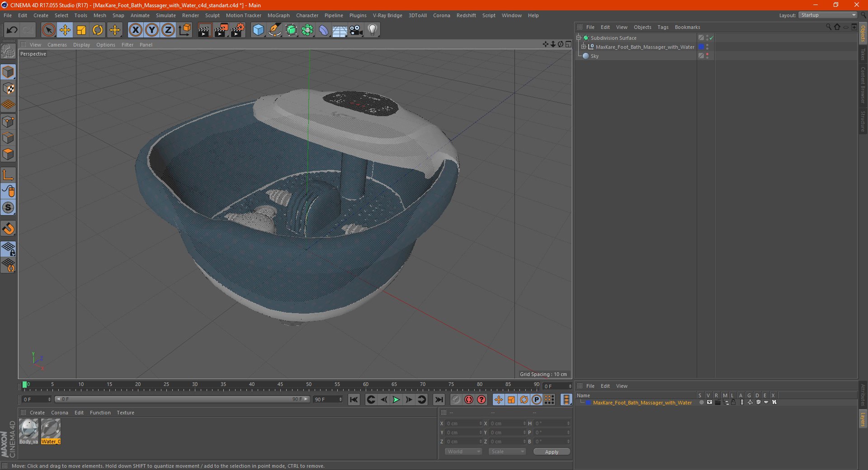This screenshot has width=868, height=470.
Task: Open Object Manager Tags menu
Action: coord(663,27)
